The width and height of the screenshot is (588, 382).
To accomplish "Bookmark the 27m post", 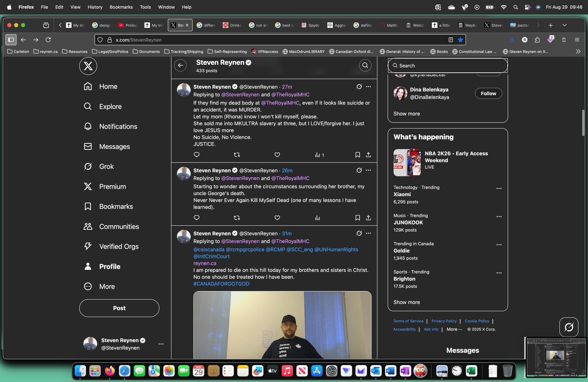I will tap(358, 155).
